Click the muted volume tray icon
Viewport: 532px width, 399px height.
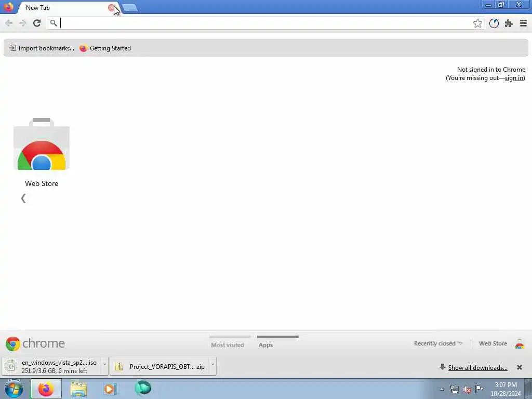click(467, 390)
